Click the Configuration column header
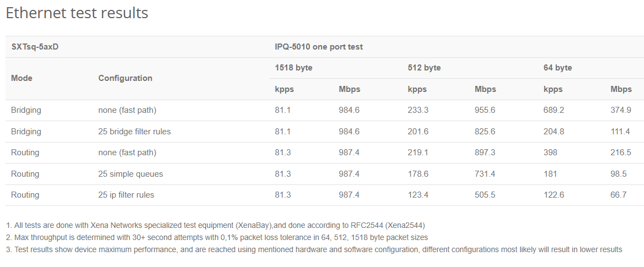 coord(125,78)
